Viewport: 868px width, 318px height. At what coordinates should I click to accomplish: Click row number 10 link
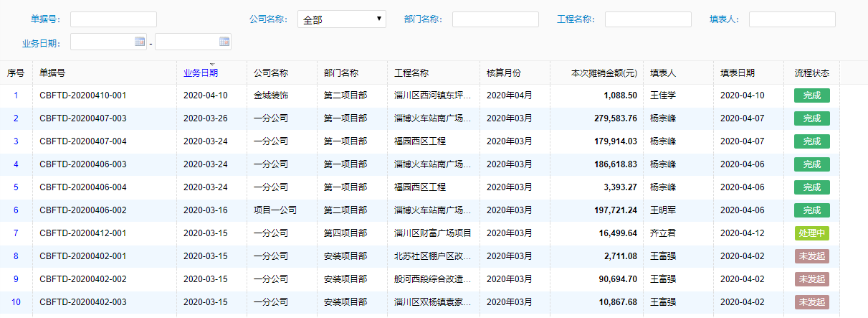pos(16,302)
